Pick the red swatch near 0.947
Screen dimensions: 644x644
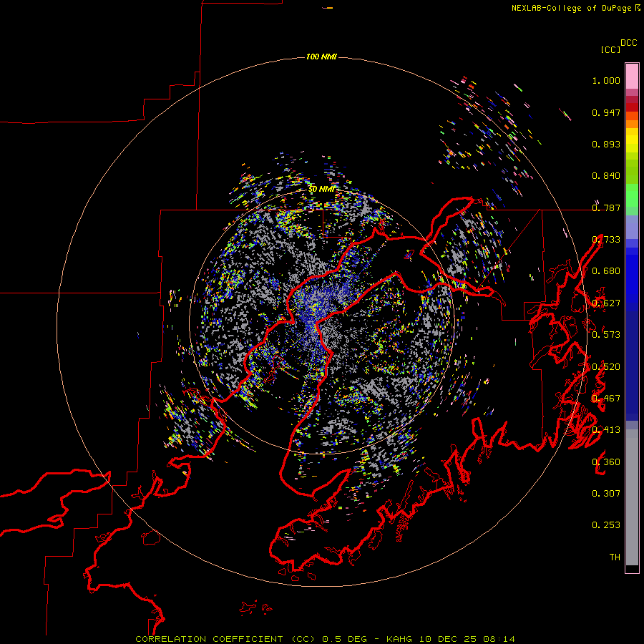(x=632, y=107)
